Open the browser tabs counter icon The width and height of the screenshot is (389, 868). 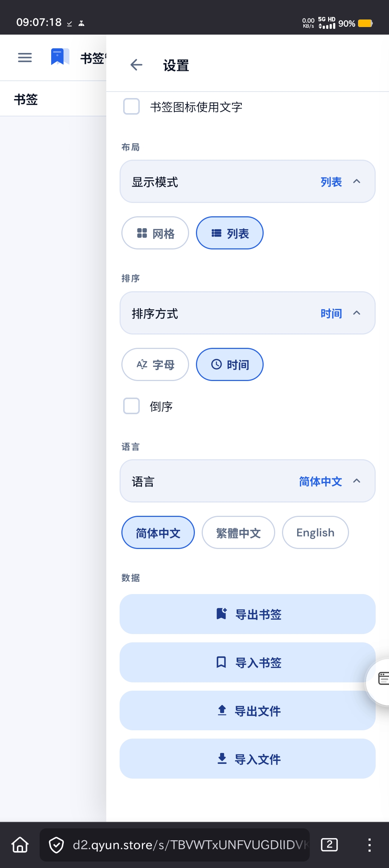coord(329,845)
